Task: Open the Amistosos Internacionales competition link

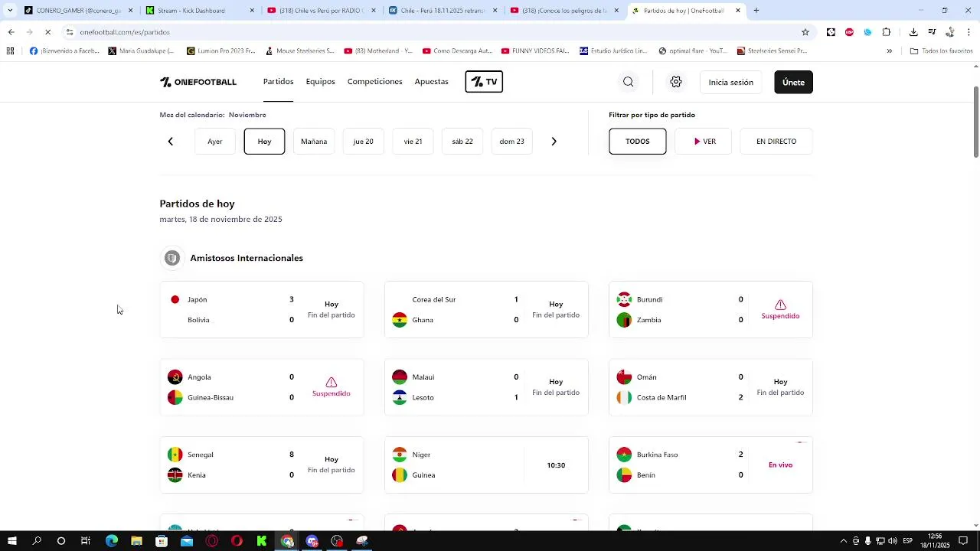Action: (x=247, y=258)
